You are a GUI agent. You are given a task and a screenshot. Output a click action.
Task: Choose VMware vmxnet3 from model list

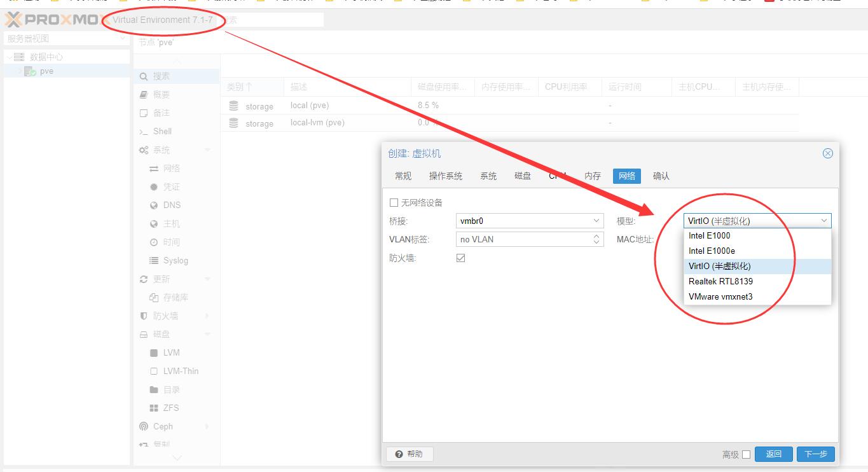(x=720, y=296)
